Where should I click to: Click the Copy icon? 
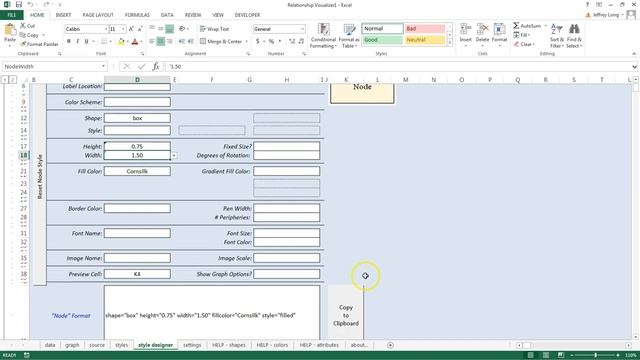click(x=23, y=35)
